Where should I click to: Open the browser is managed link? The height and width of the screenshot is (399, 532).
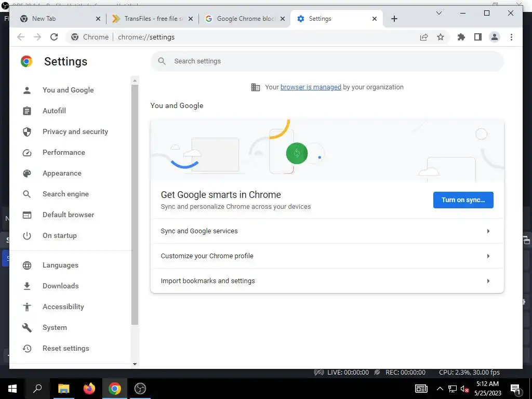click(311, 87)
